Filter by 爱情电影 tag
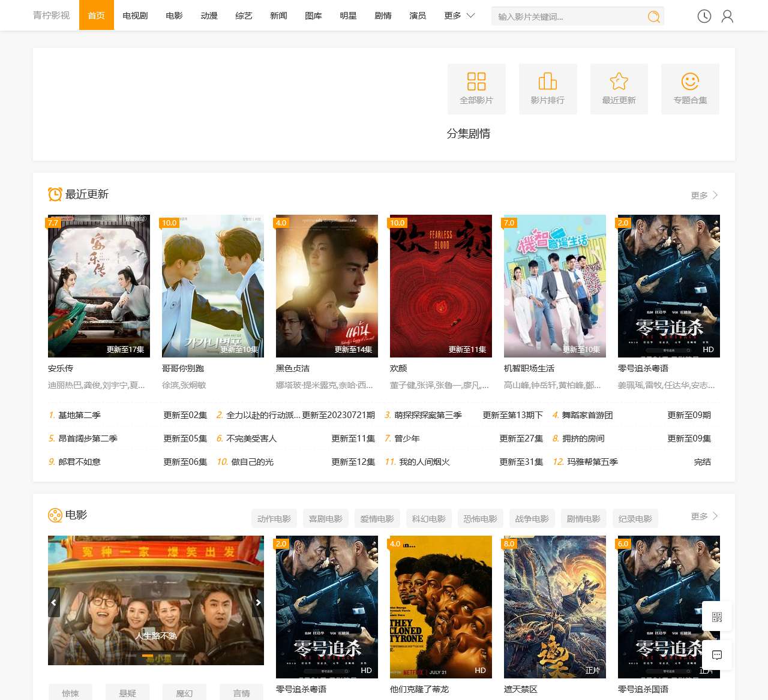The width and height of the screenshot is (768, 700). point(377,519)
